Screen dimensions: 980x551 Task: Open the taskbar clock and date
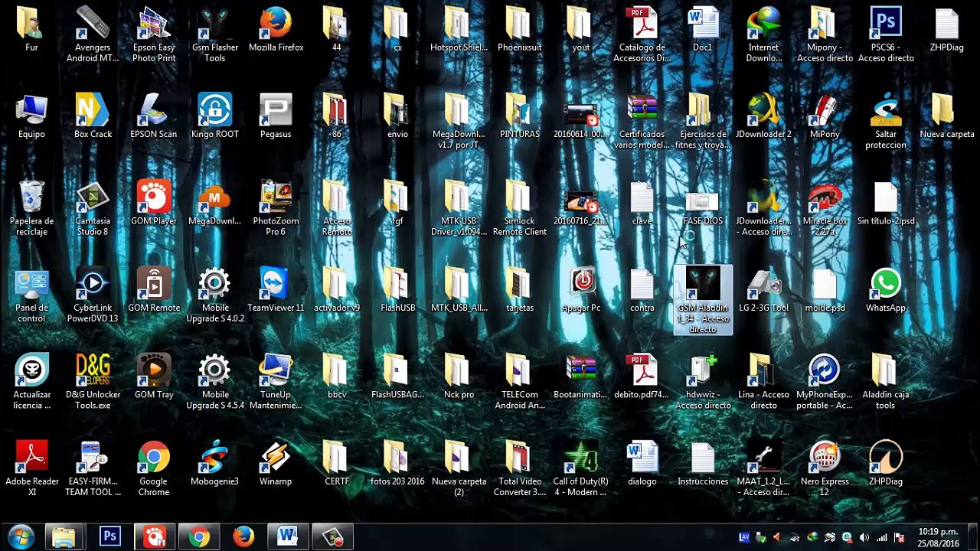point(938,537)
